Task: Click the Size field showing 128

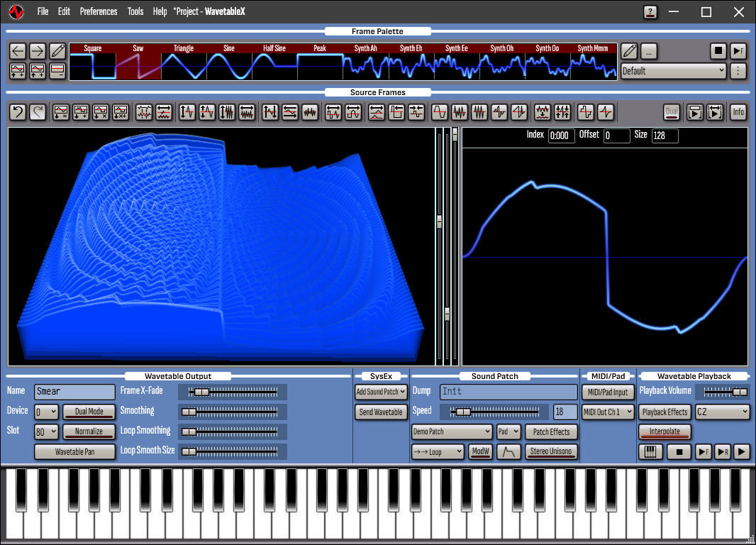Action: pos(665,136)
